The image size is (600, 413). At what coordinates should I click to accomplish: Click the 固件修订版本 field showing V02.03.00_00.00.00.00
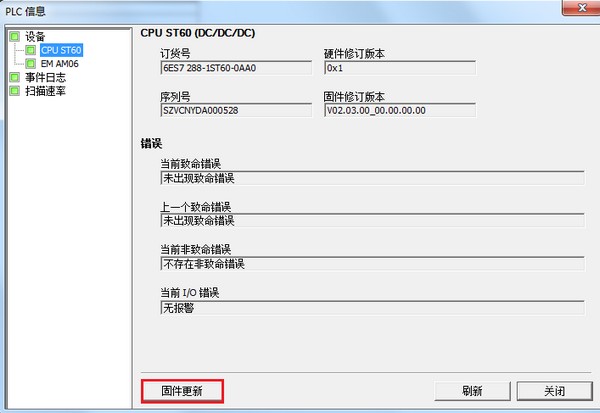tap(400, 110)
